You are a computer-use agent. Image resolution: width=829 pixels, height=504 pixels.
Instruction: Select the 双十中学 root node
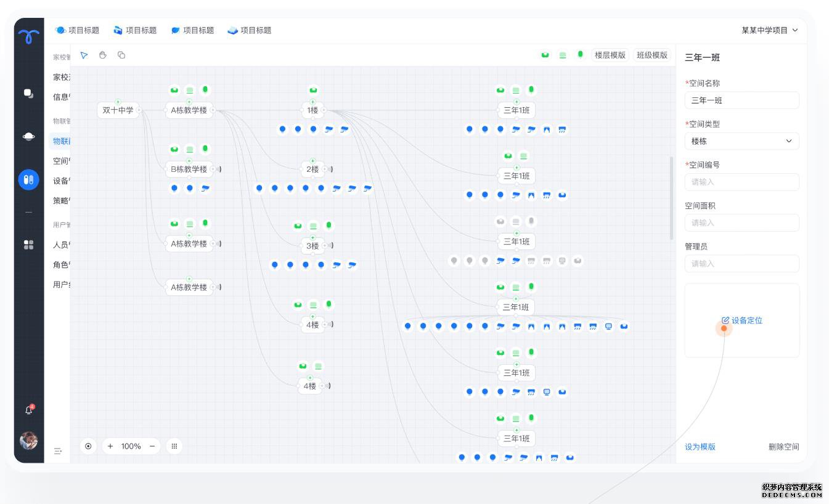pyautogui.click(x=118, y=110)
